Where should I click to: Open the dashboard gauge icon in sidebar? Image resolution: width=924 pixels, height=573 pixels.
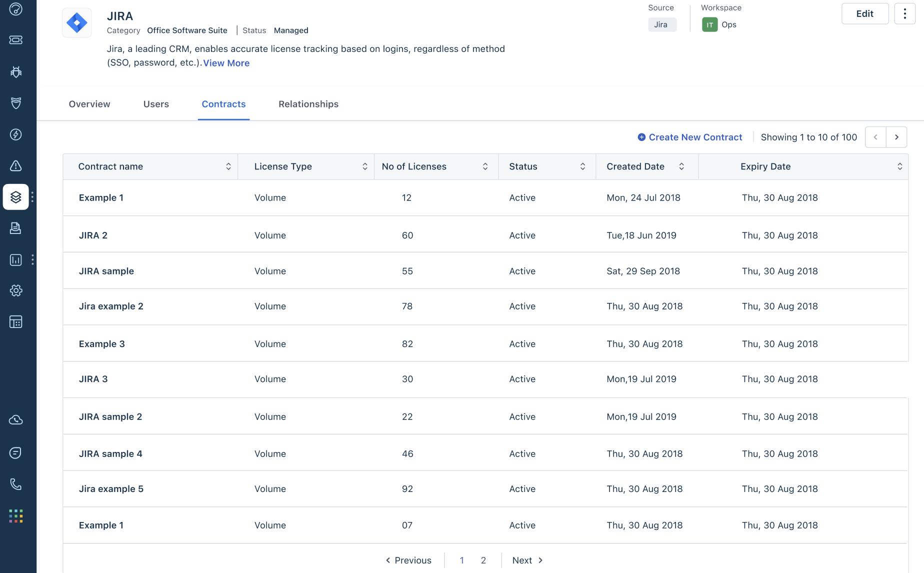(16, 9)
